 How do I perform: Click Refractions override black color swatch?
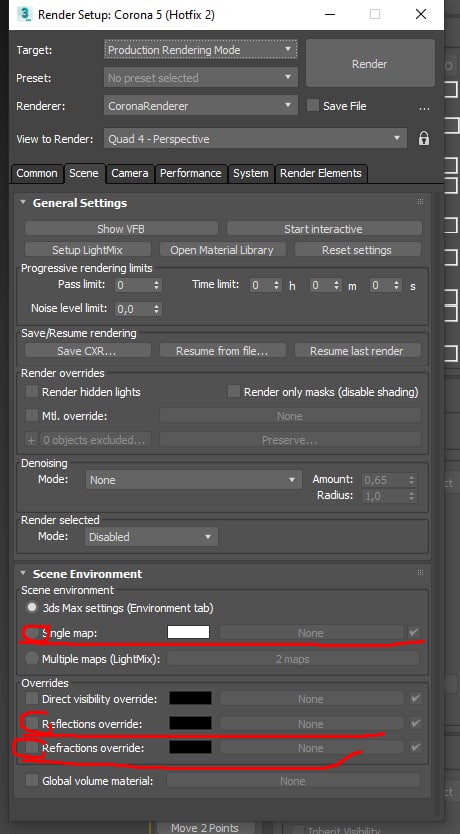(190, 747)
